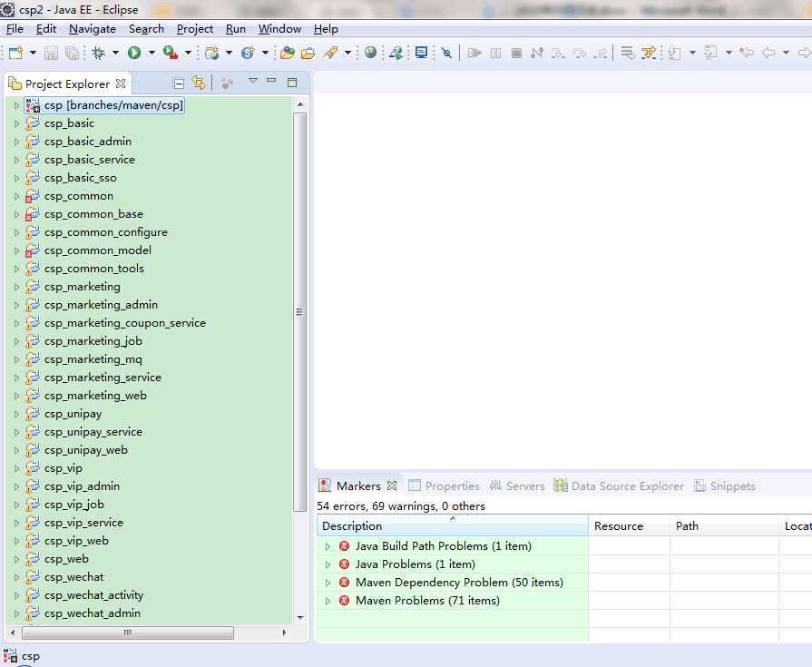This screenshot has width=812, height=667.
Task: Click the Skip All Breakpoints icon
Action: tap(447, 53)
